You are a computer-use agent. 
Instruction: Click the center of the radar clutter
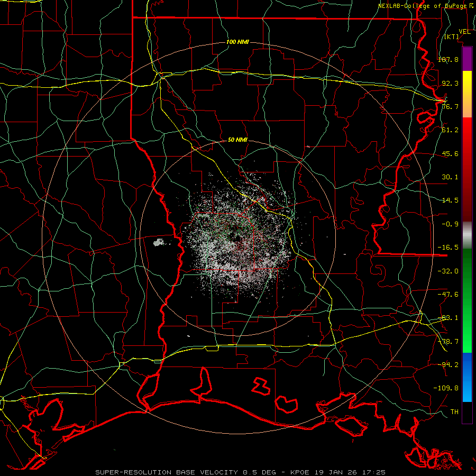(237, 237)
